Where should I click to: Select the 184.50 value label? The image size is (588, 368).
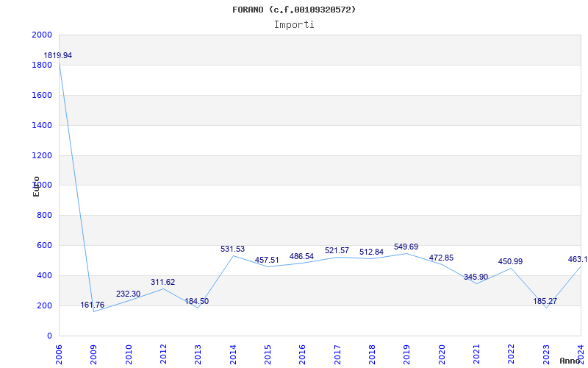(x=196, y=301)
